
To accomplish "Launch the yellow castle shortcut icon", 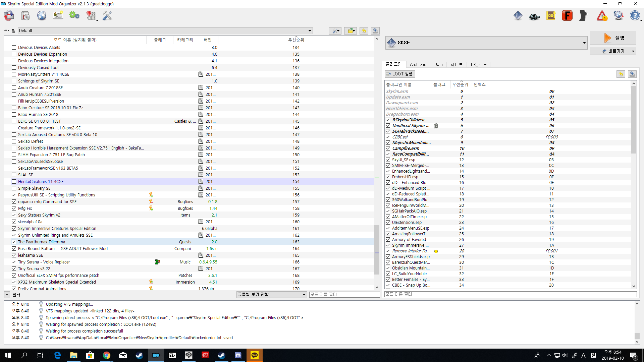I will pyautogui.click(x=551, y=15).
